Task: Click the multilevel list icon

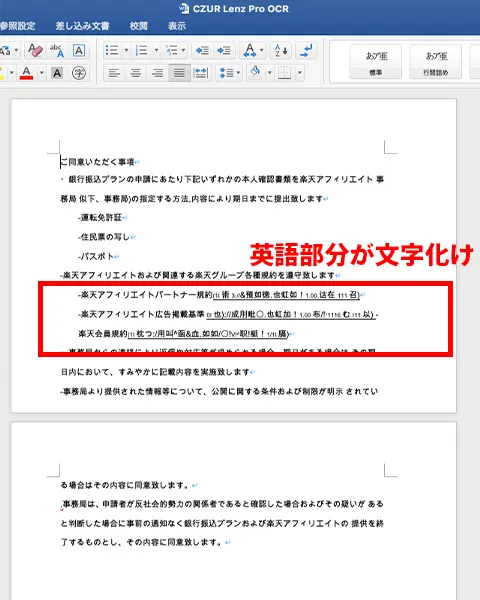Action: [171, 50]
